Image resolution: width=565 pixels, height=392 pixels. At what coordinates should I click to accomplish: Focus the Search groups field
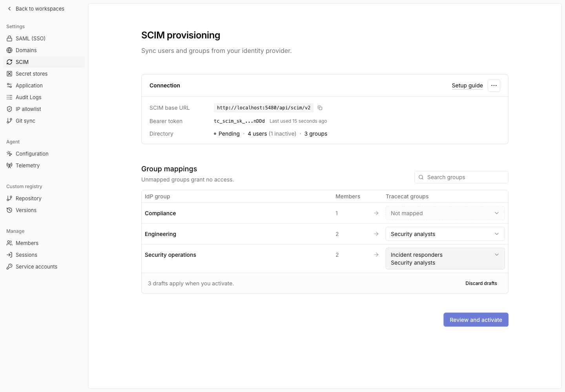click(461, 177)
